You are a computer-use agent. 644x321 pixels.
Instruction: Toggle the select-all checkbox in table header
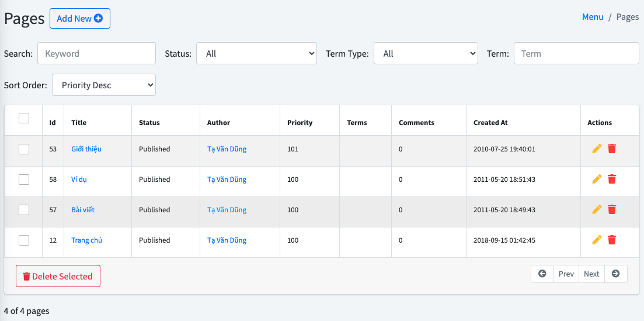[x=24, y=119]
